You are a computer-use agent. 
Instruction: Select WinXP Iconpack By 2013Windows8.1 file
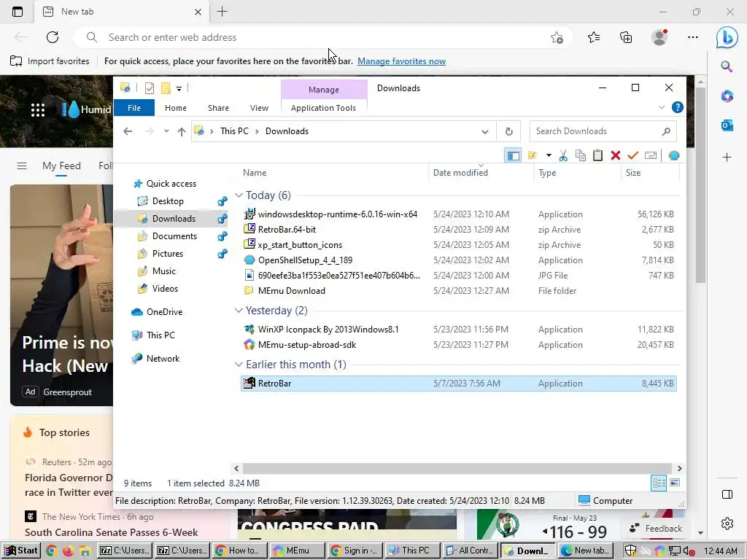tap(328, 330)
